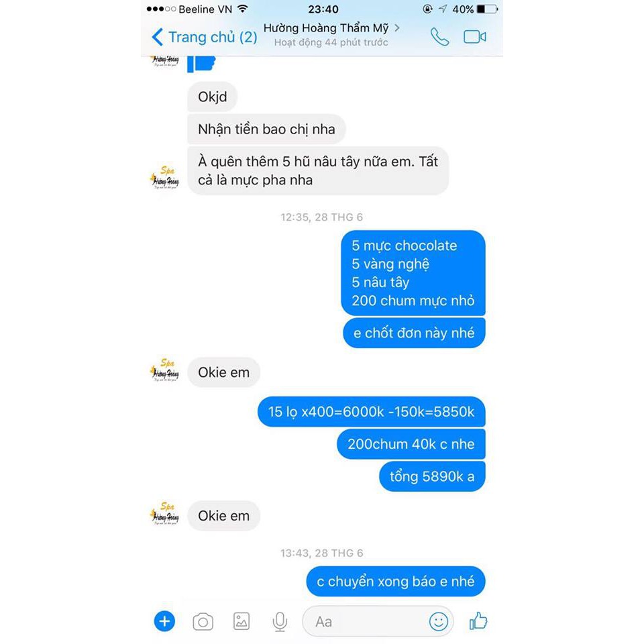Tap the '15 lọ x400=6000k' message bubble

click(371, 411)
